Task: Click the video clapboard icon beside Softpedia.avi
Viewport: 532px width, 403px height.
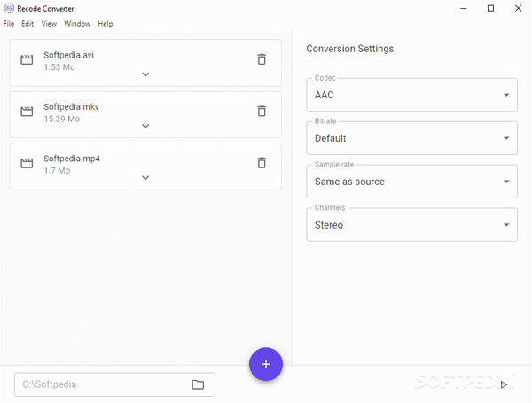Action: tap(27, 59)
